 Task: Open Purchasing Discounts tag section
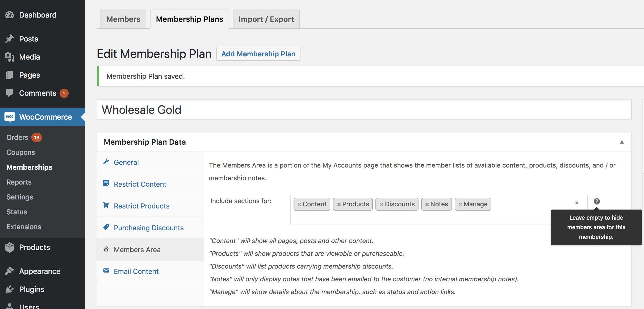(148, 228)
